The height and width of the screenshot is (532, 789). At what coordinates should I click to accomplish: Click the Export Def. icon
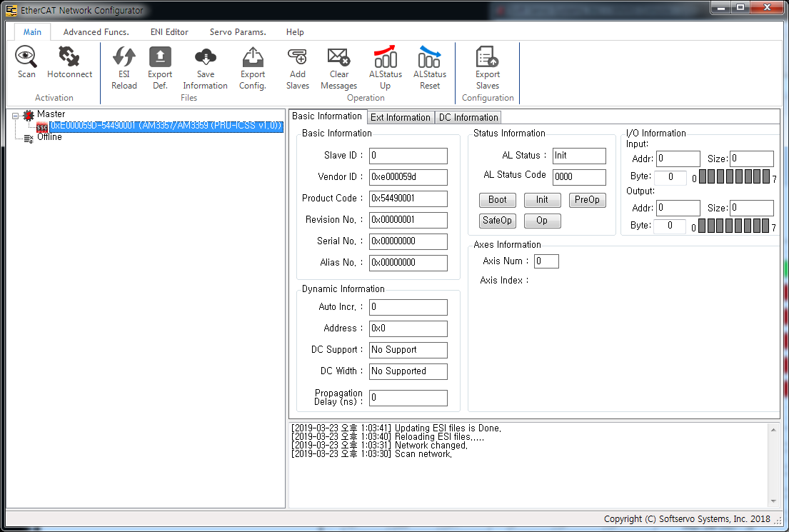tap(160, 56)
